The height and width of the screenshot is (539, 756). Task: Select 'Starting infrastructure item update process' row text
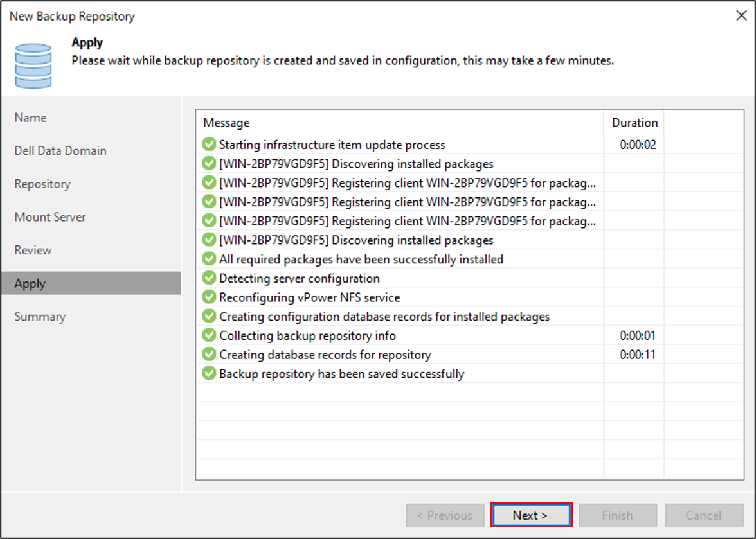pos(332,145)
